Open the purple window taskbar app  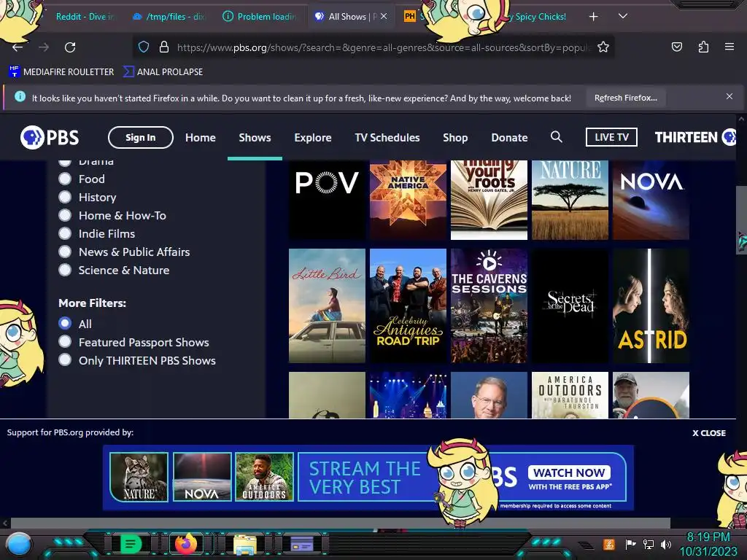coord(302,544)
